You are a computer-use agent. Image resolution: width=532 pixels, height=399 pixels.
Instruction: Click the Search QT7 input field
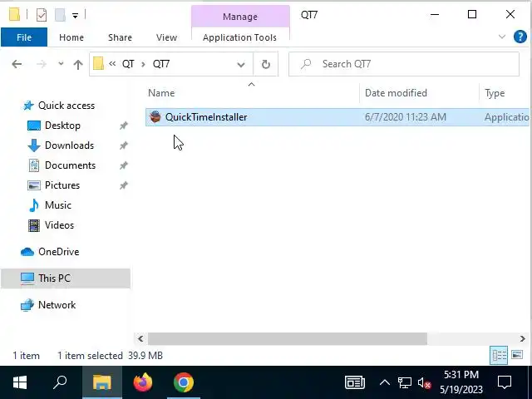point(404,64)
